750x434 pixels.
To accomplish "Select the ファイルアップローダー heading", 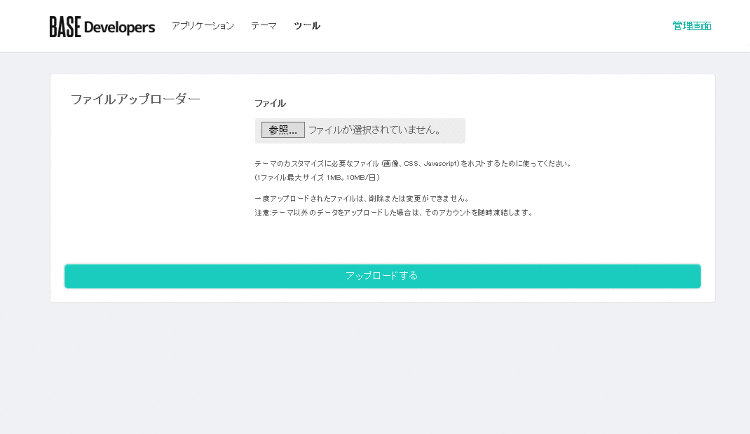I will (x=135, y=99).
